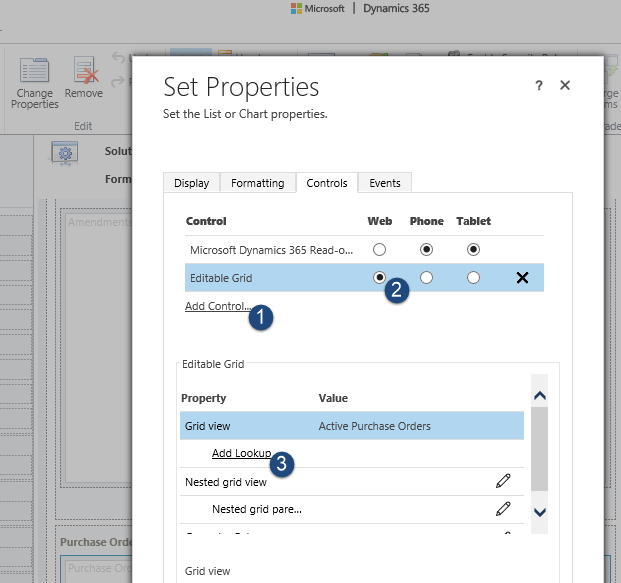The width and height of the screenshot is (621, 583).
Task: Select the Grid view property row
Action: coord(352,426)
